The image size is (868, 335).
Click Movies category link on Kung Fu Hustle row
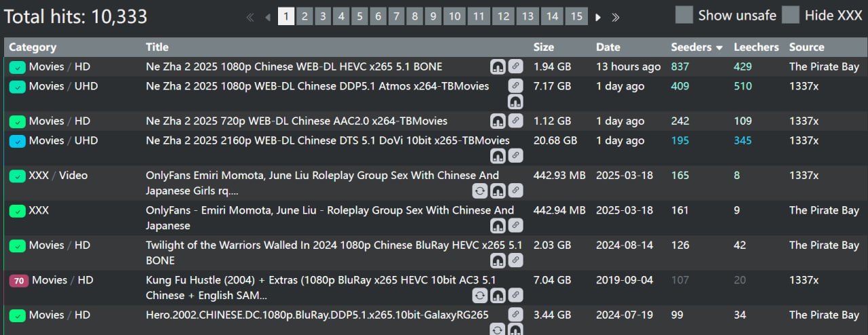tap(50, 280)
